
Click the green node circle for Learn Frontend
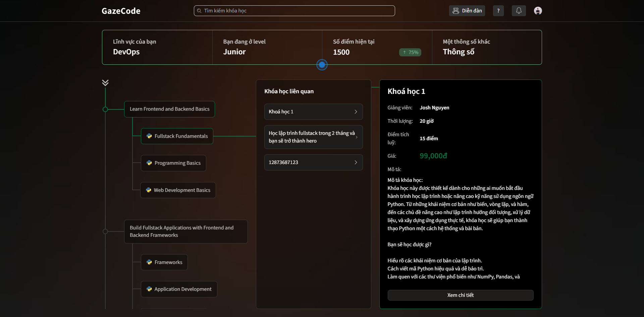tap(105, 109)
